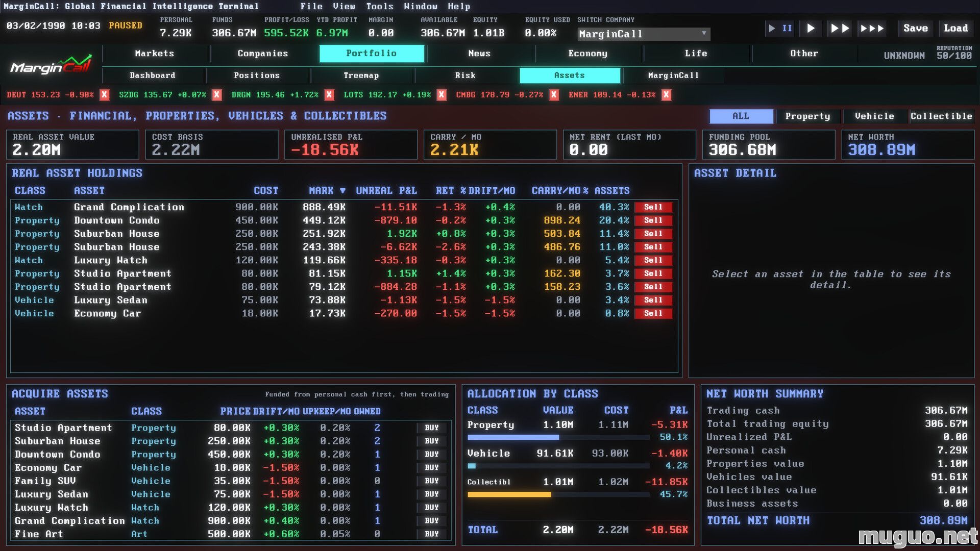Open the Treemap sub-tab

pyautogui.click(x=361, y=76)
